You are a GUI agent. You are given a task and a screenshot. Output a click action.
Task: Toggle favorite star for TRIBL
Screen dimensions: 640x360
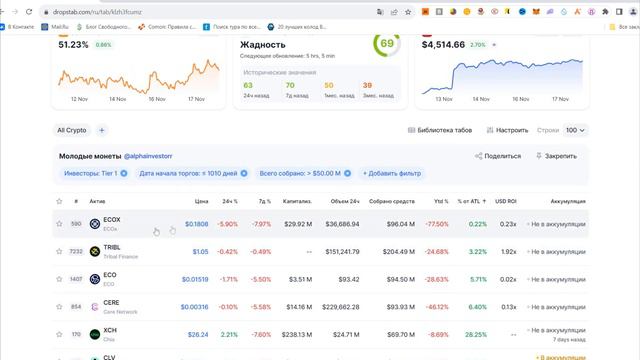(x=59, y=251)
